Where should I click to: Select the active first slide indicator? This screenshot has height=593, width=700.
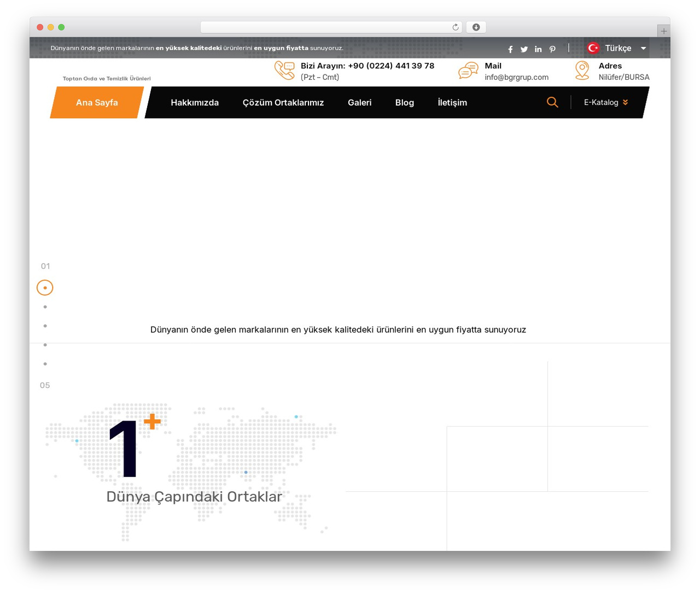tap(45, 288)
